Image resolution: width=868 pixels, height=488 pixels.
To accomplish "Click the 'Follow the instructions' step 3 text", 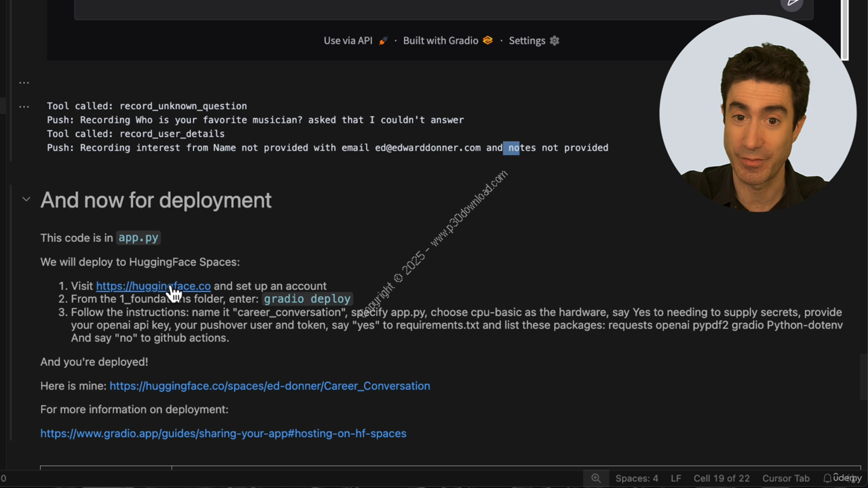I will 456,325.
